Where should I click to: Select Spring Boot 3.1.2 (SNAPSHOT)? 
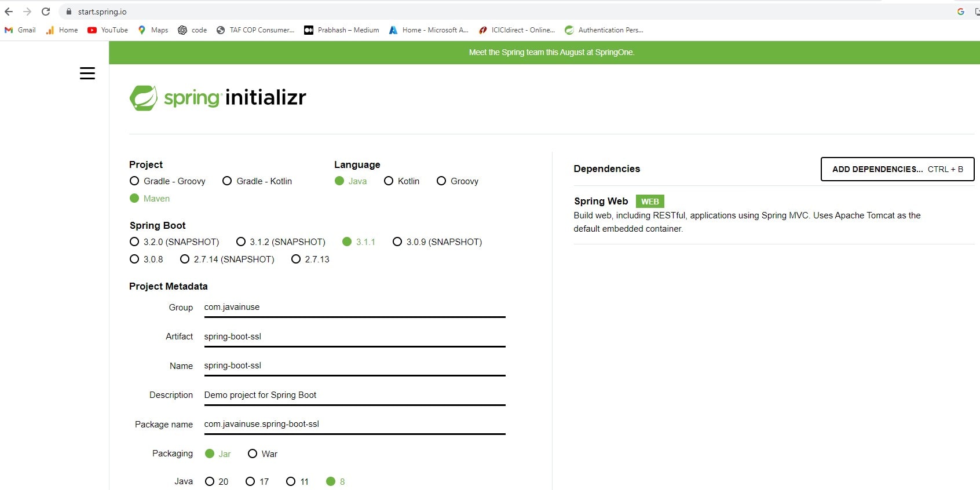coord(280,242)
